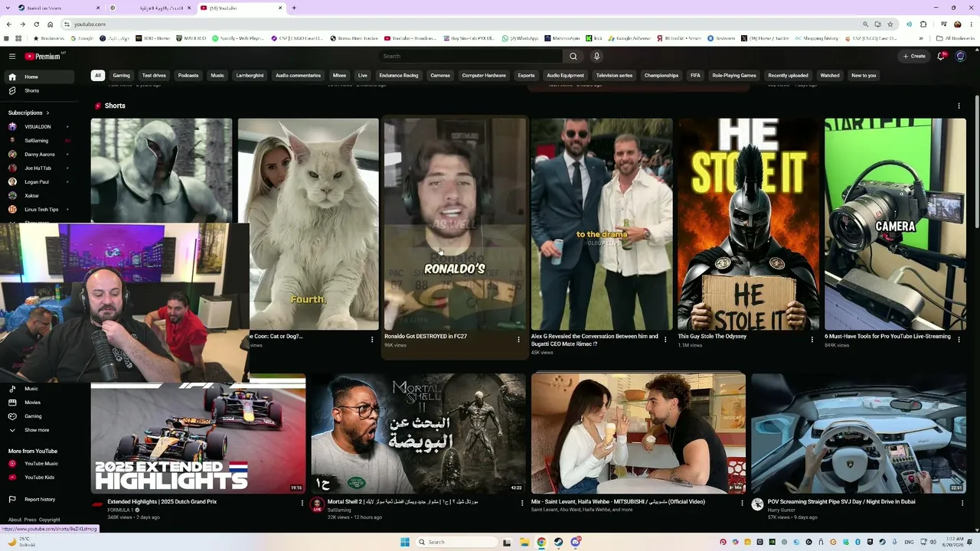Viewport: 980px width, 551px height.
Task: Expand the Subscriptions section chevron
Action: pyautogui.click(x=47, y=112)
